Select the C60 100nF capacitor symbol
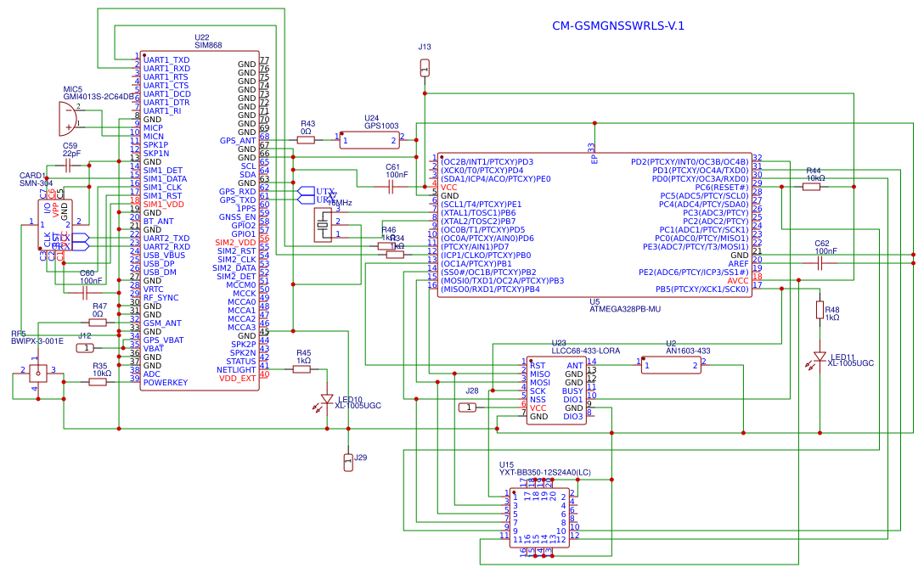Image resolution: width=924 pixels, height=573 pixels. 85,293
